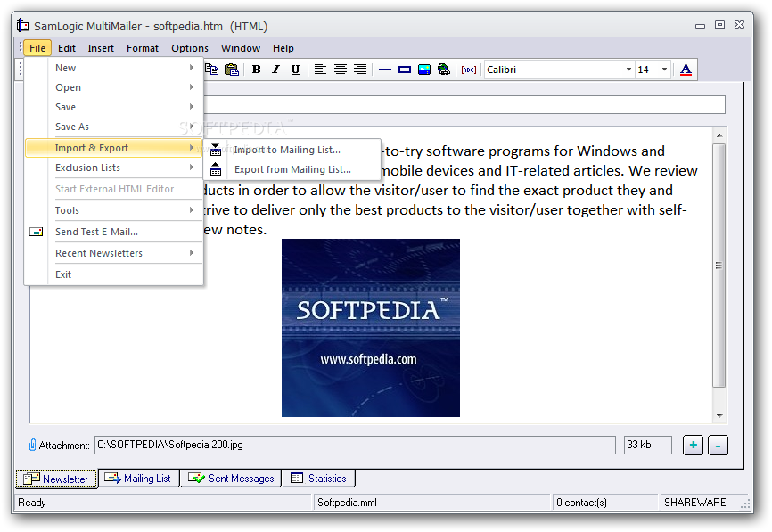Add attachment with plus button
This screenshot has width=772, height=532.
[x=693, y=446]
